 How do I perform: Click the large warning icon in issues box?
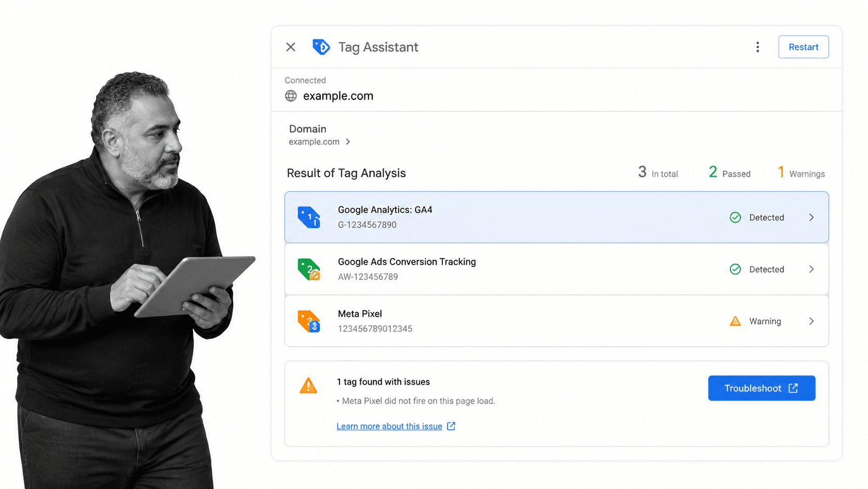click(x=308, y=386)
